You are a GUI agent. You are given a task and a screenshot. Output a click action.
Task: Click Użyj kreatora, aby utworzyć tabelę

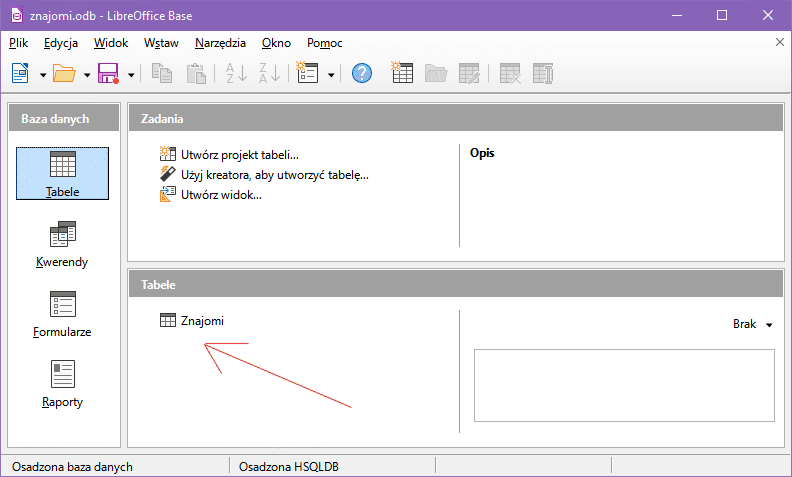click(274, 174)
